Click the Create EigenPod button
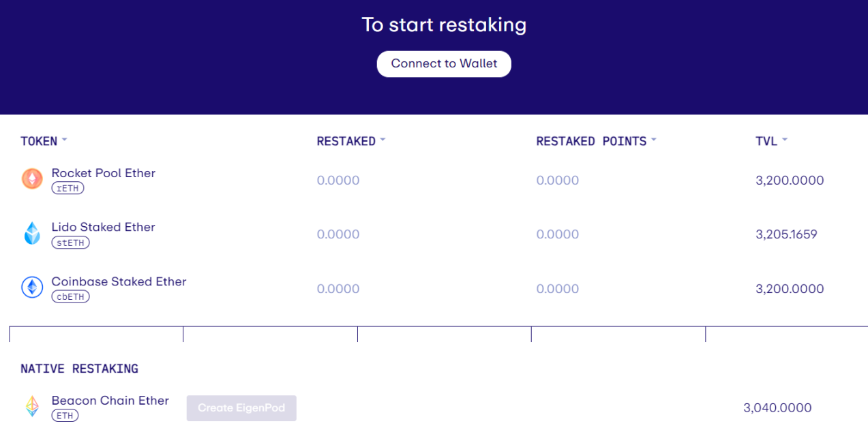This screenshot has height=434, width=868. tap(241, 407)
